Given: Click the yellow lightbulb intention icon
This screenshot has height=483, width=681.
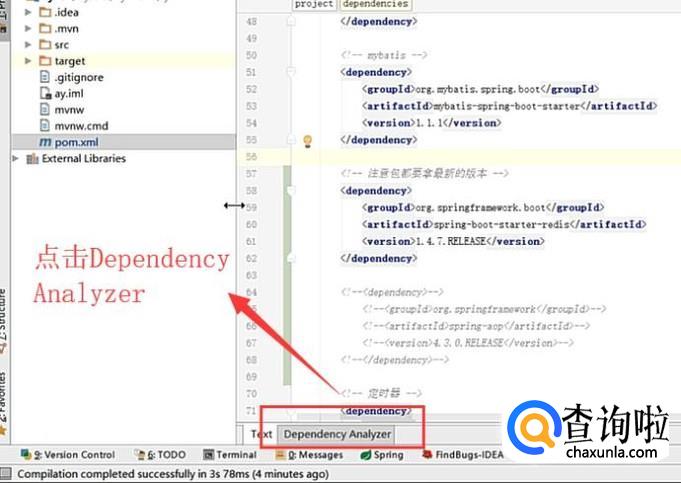Looking at the screenshot, I should click(x=308, y=141).
